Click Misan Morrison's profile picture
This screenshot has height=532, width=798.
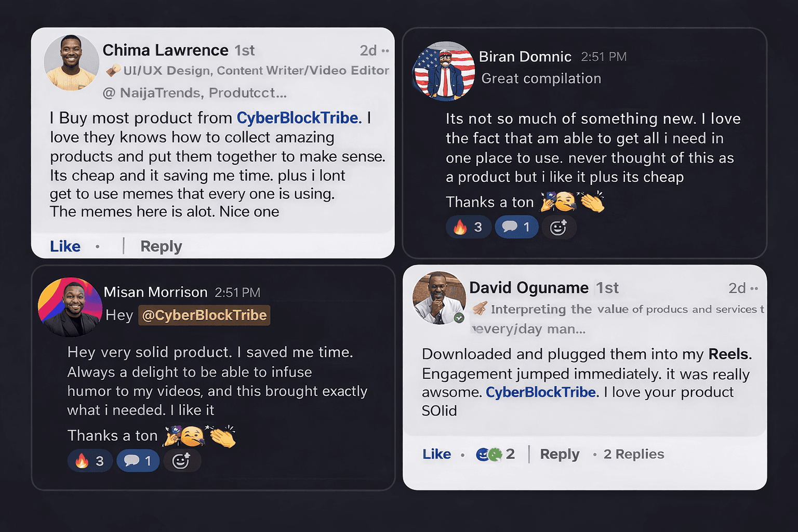tap(70, 307)
